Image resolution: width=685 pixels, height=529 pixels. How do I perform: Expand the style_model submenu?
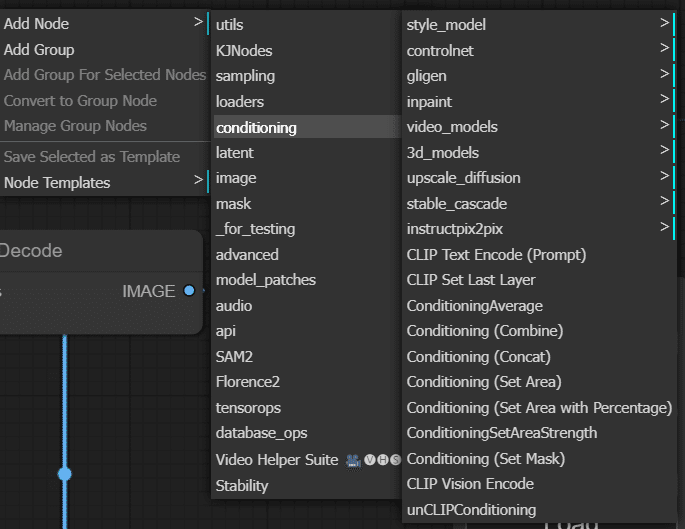coord(664,24)
